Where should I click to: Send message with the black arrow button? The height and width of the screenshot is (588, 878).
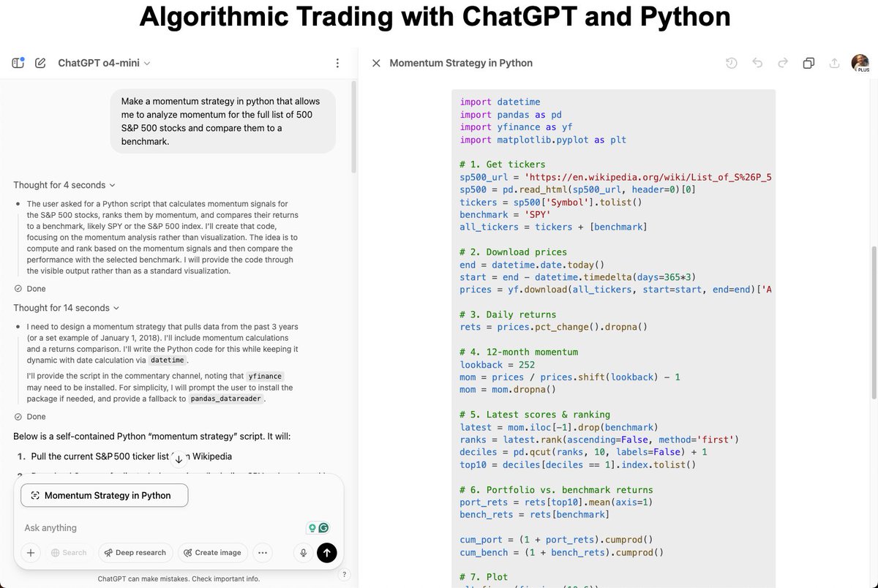point(327,553)
